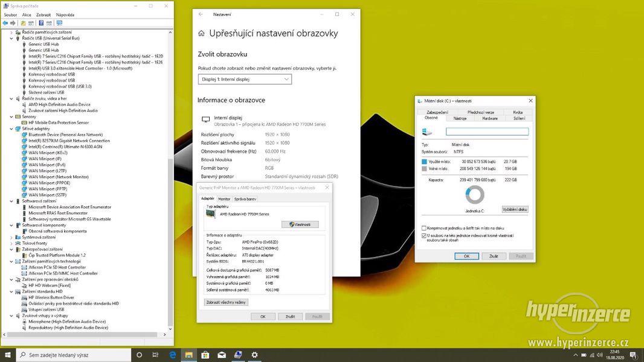Click the Settings gear on the taskbar
The height and width of the screenshot is (362, 644).
255,355
